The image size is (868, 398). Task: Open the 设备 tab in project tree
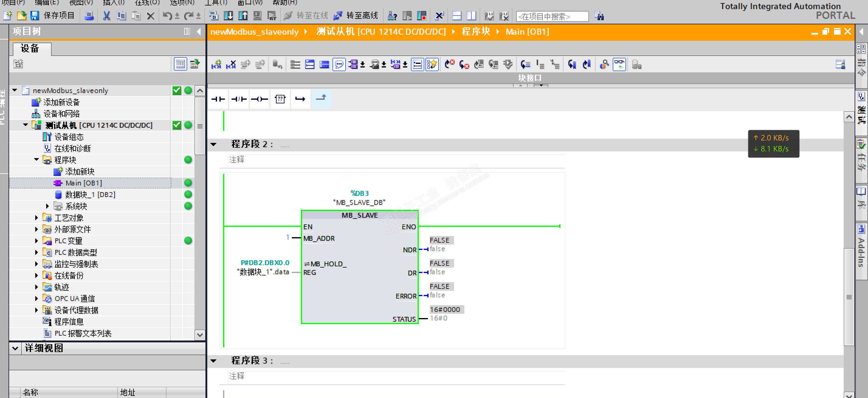[x=30, y=49]
